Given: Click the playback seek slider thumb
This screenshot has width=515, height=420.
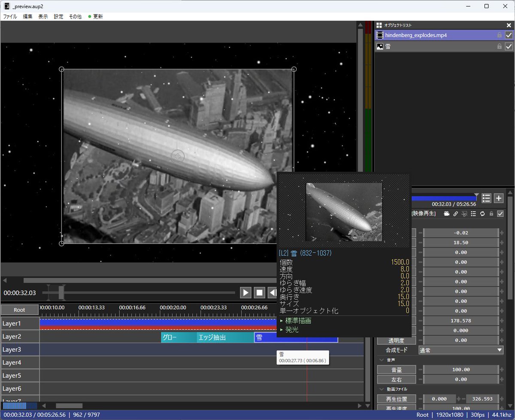Looking at the screenshot, I should pos(61,292).
